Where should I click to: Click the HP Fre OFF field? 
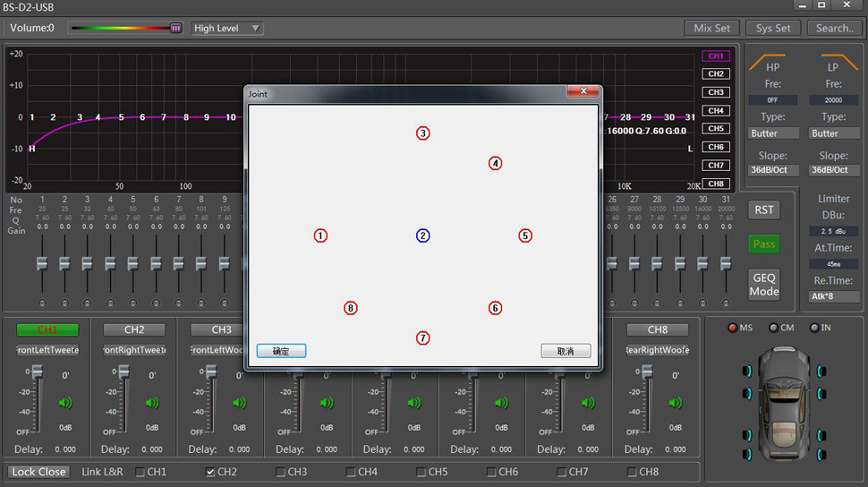[x=773, y=100]
